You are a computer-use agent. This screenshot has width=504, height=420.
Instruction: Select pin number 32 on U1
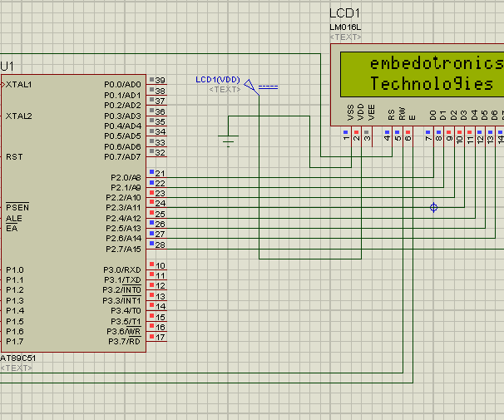pos(160,152)
